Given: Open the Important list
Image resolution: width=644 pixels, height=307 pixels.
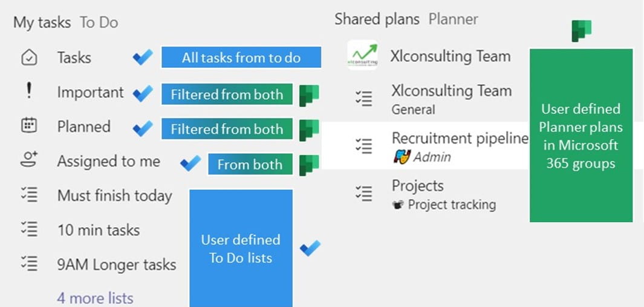Looking at the screenshot, I should [x=90, y=92].
